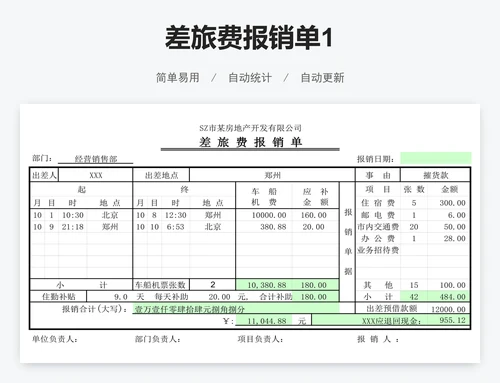Select the 办公费 amount 28.00
Image resolution: width=500 pixels, height=383 pixels.
click(x=454, y=239)
